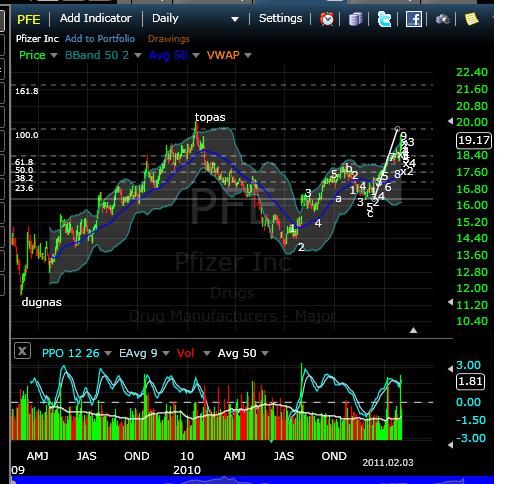Viewport: 512px width, 484px height.
Task: Expand the PPO 12 26 dropdown
Action: (x=108, y=353)
